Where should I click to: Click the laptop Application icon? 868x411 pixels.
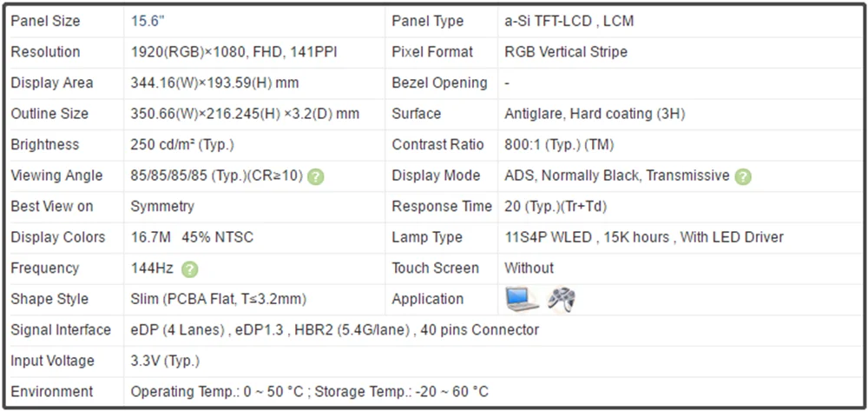click(x=522, y=300)
